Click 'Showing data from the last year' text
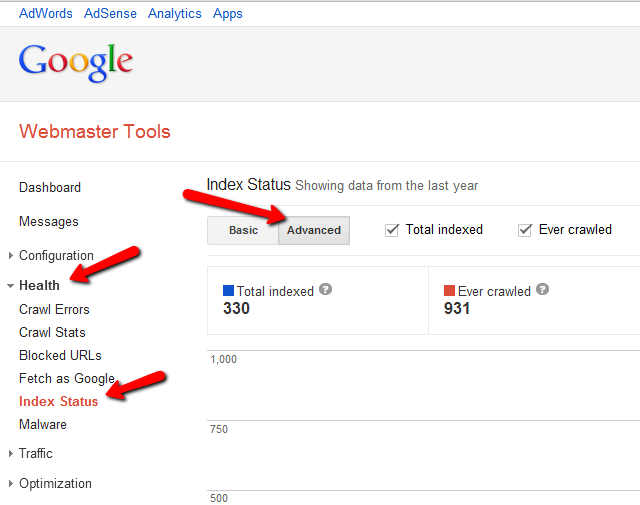 387,186
